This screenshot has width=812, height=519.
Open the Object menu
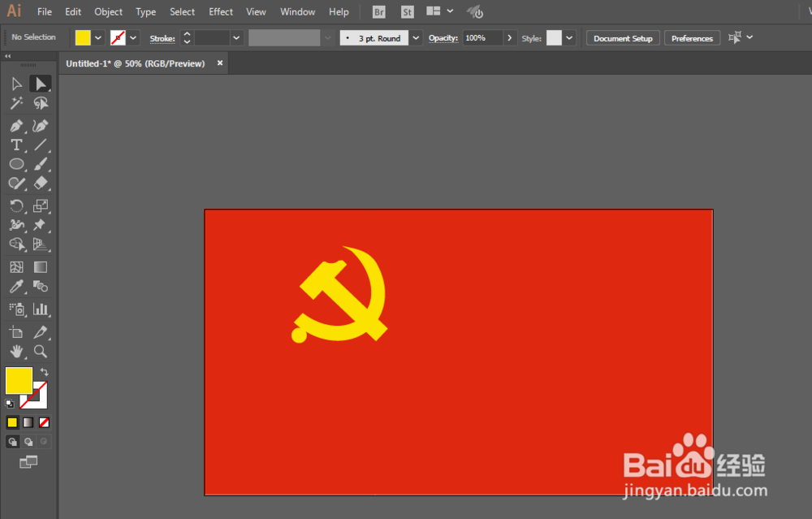click(x=108, y=12)
